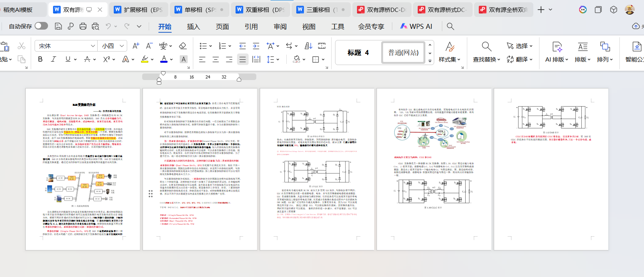Viewport: 644px width, 277px height.
Task: Apply center text alignment
Action: click(x=216, y=59)
